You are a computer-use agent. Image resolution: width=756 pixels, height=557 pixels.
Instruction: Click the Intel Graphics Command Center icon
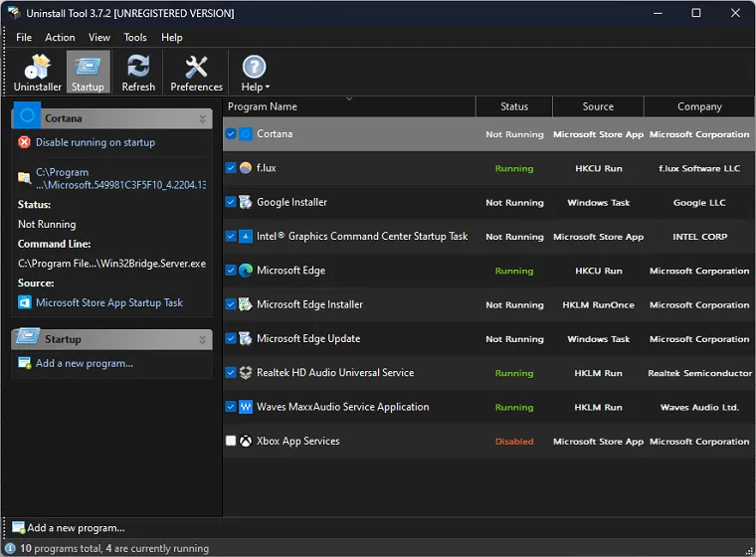coord(246,237)
